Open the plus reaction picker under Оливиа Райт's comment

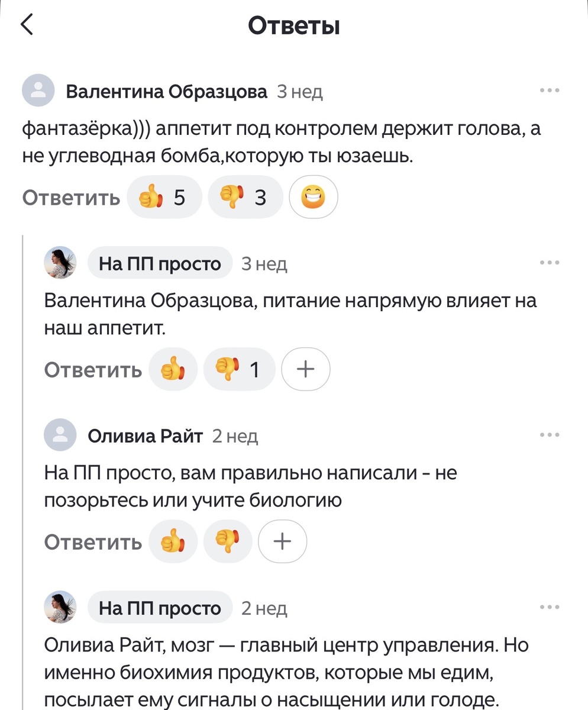[x=282, y=541]
